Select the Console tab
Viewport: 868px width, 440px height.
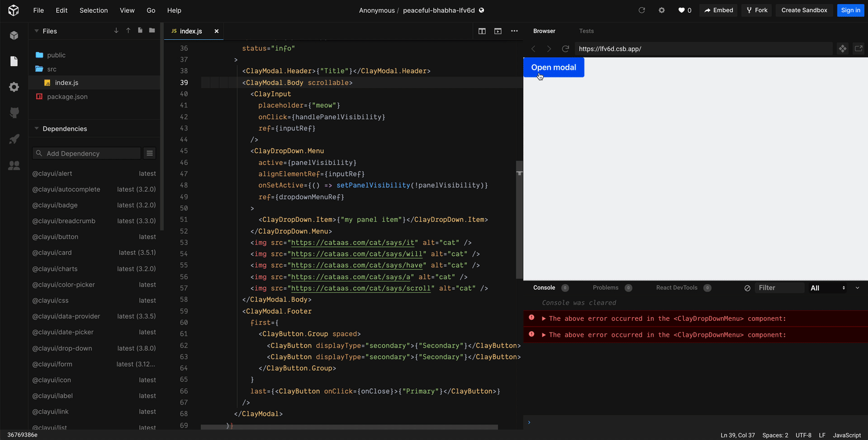pyautogui.click(x=544, y=288)
